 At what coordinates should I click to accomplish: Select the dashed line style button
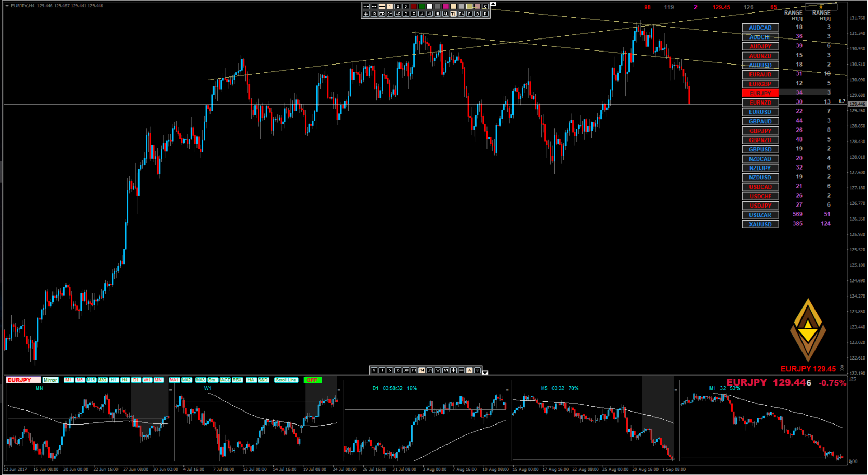(x=374, y=6)
